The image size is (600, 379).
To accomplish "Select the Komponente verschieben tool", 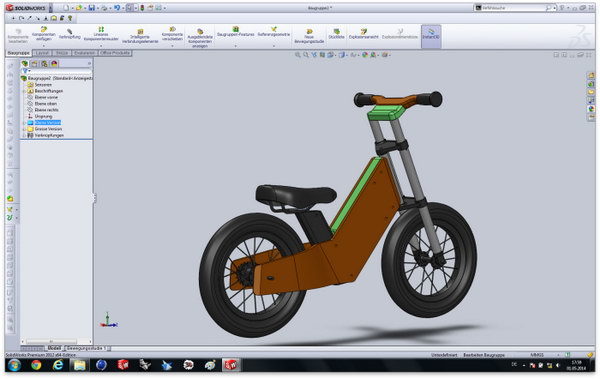I will (172, 34).
